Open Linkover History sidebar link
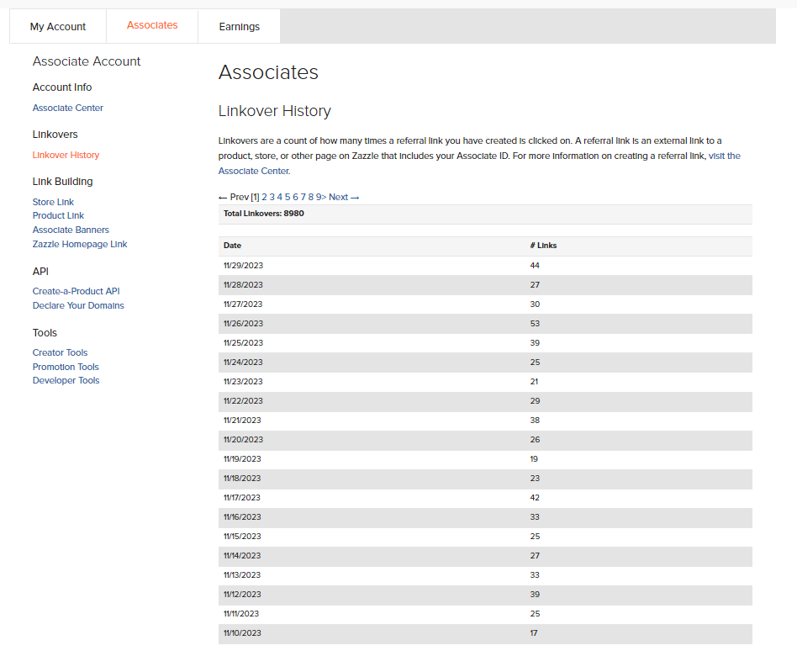Viewport: 797px width, 672px height. click(66, 155)
